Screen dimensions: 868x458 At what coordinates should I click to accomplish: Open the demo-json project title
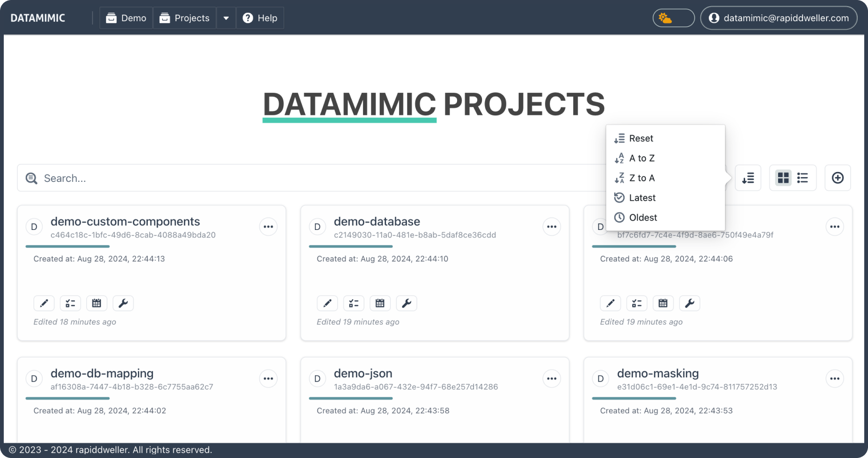(x=363, y=373)
